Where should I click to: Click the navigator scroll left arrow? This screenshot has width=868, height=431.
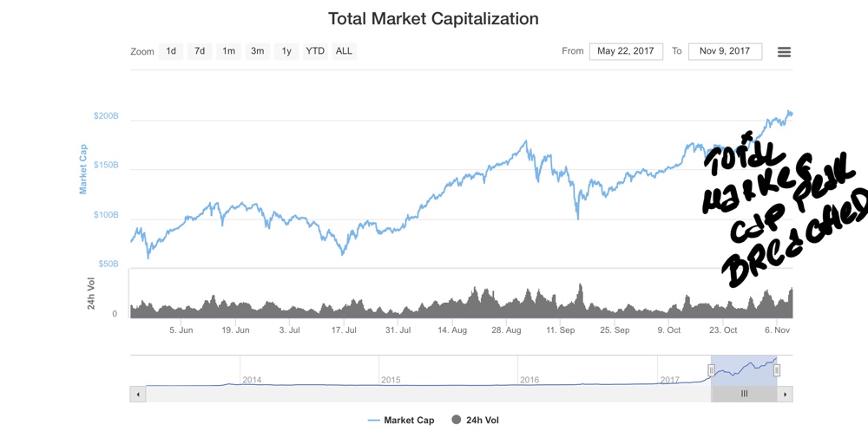(x=137, y=394)
